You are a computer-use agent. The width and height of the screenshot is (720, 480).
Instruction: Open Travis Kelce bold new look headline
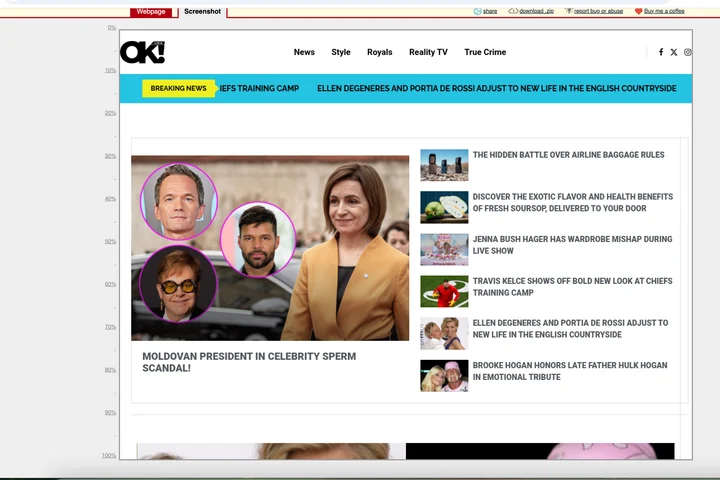tap(572, 287)
